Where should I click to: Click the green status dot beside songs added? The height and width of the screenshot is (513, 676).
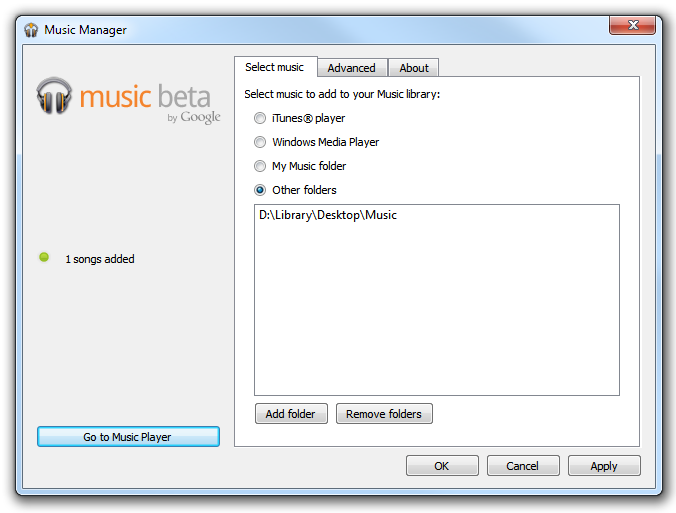(x=44, y=257)
